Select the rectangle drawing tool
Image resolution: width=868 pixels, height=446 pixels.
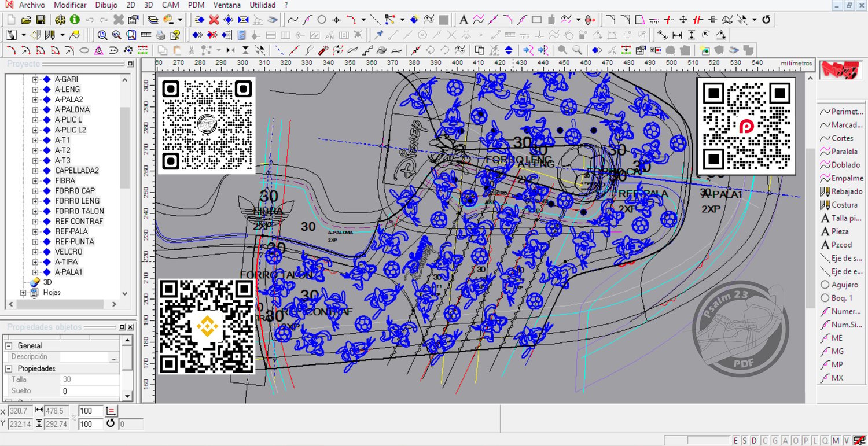(536, 20)
